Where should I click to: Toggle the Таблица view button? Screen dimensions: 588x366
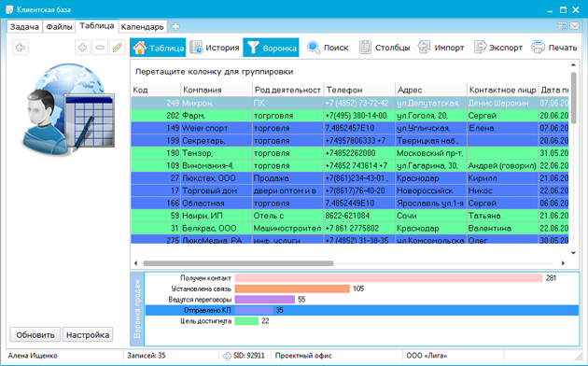pyautogui.click(x=158, y=48)
